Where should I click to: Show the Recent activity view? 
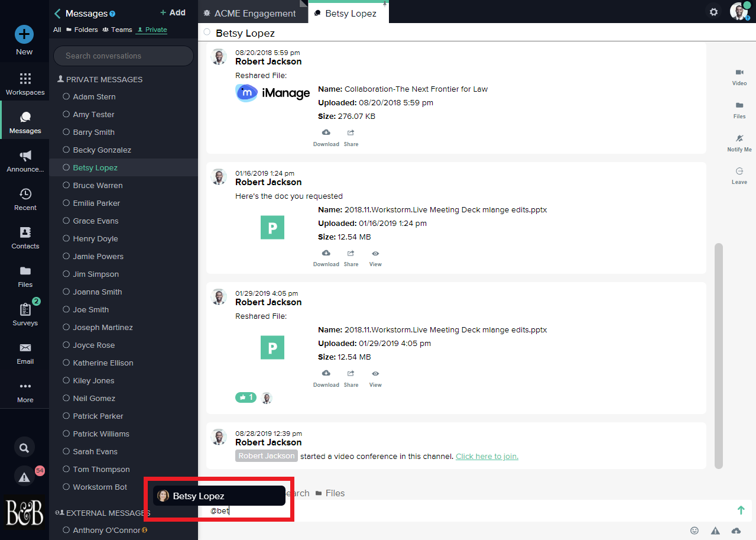tap(25, 199)
